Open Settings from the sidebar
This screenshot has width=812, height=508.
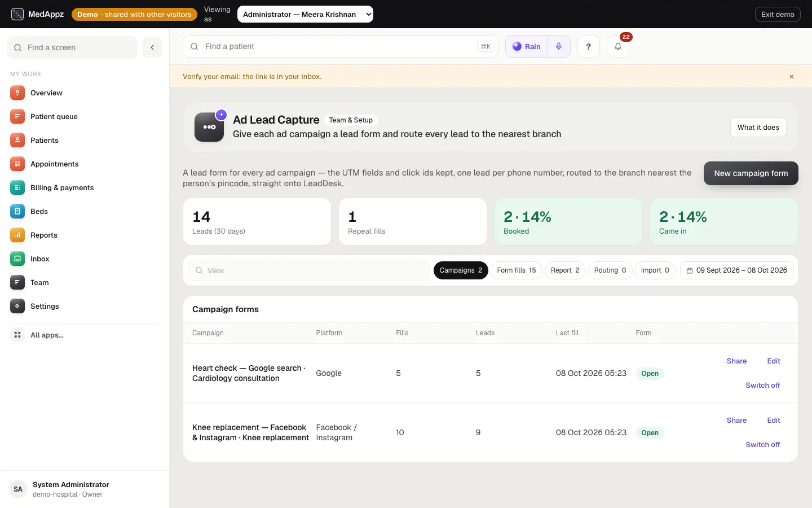(85, 306)
